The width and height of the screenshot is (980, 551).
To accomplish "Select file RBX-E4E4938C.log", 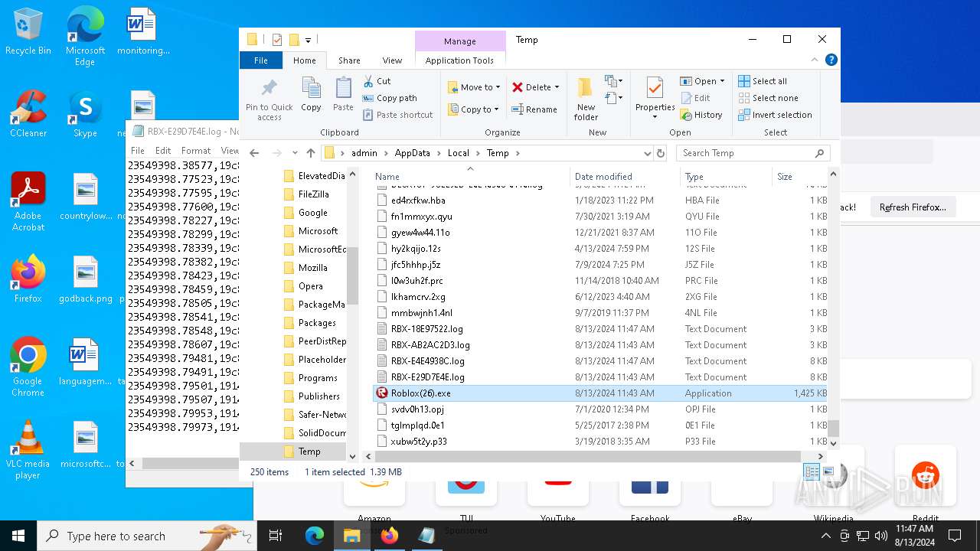I will click(x=601, y=361).
